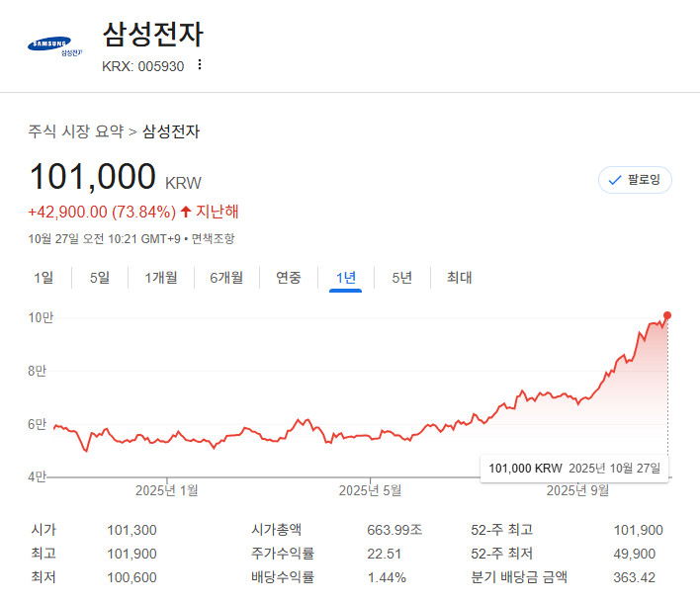This screenshot has width=700, height=603.
Task: Click the KRX: 005930 ticker text
Action: [142, 66]
